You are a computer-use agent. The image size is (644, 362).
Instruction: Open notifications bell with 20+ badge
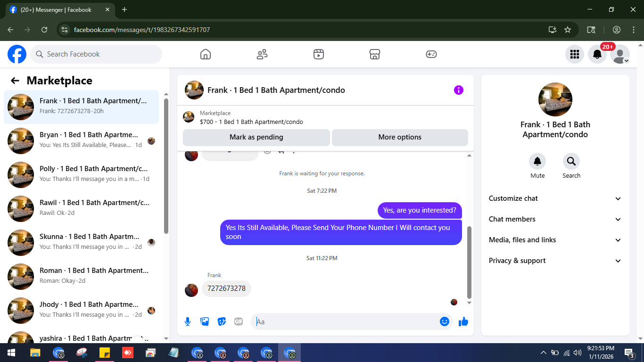tap(597, 54)
